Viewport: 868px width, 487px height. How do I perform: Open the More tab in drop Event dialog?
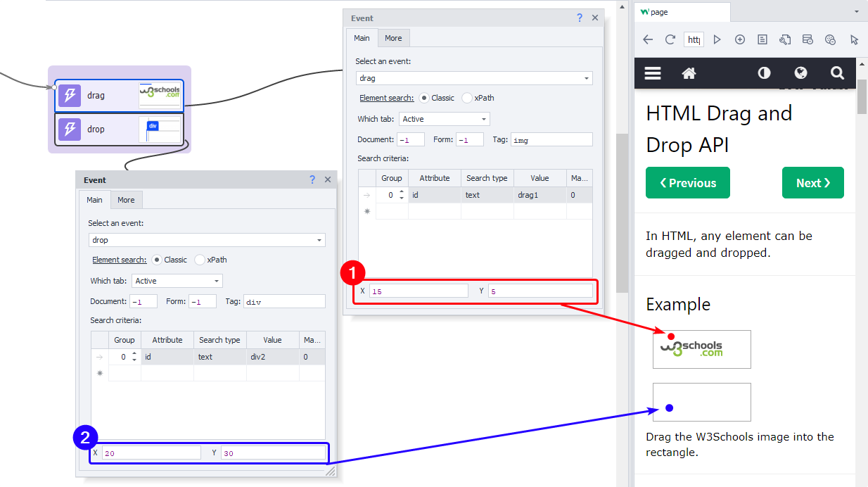pyautogui.click(x=126, y=200)
